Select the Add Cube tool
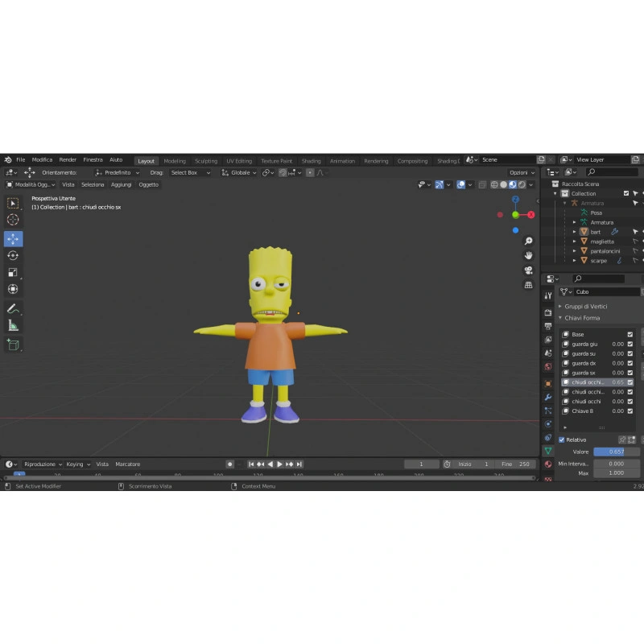The image size is (644, 644). click(13, 345)
